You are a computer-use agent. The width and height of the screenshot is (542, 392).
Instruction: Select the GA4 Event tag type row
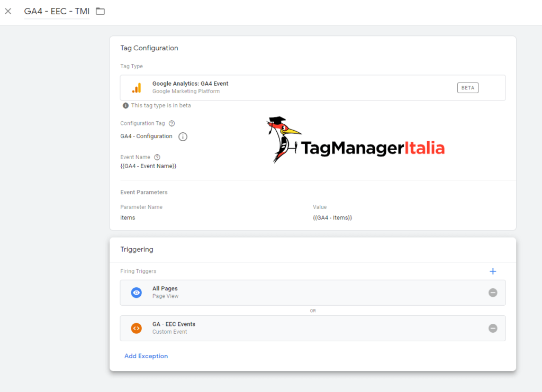click(313, 88)
